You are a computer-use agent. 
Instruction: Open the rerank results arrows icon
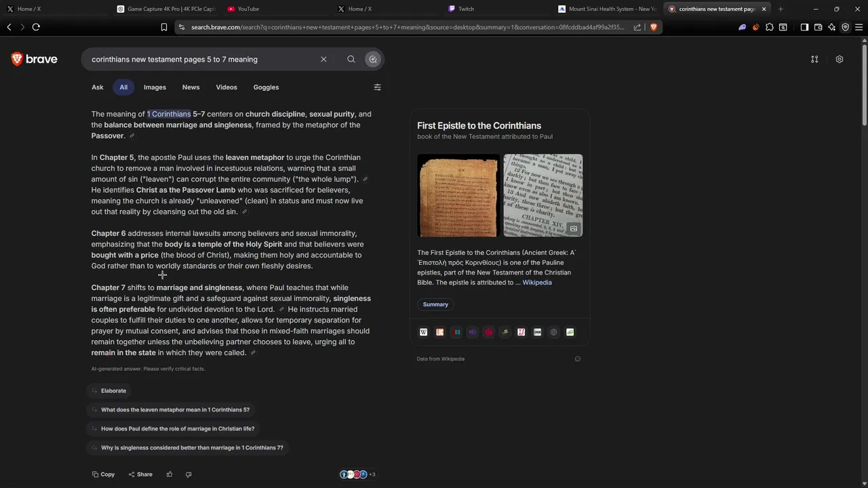click(x=814, y=60)
